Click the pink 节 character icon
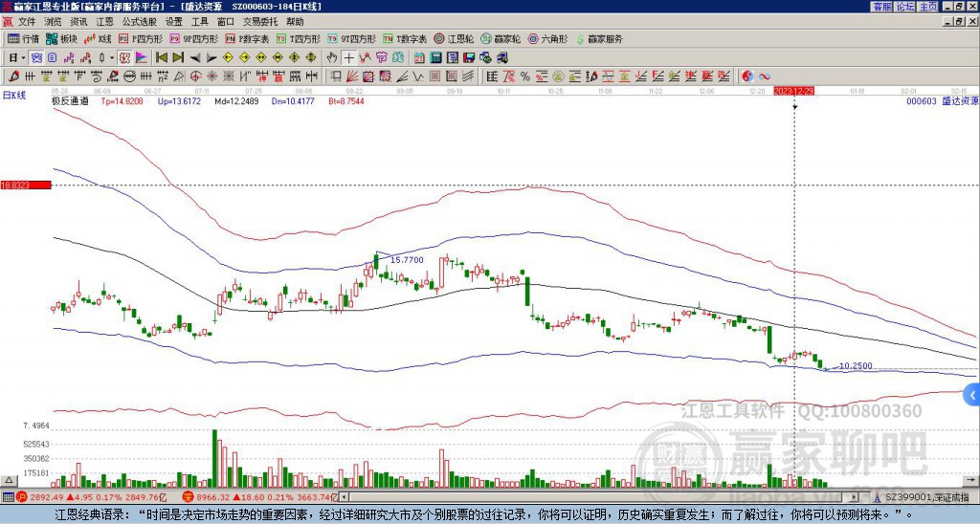This screenshot has width=980, height=524. (x=381, y=58)
